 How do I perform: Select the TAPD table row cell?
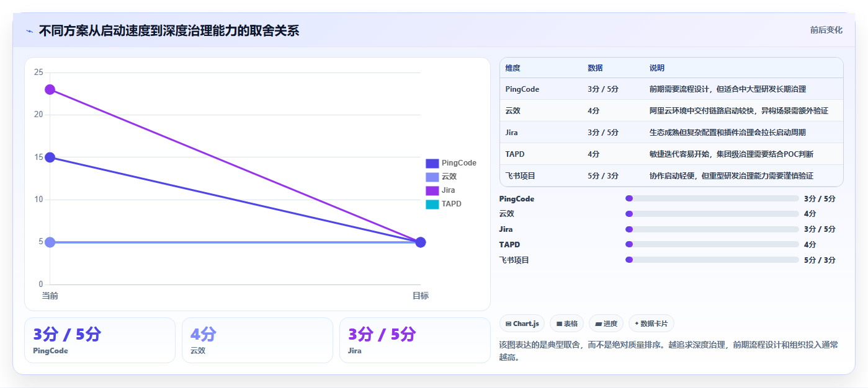(x=515, y=154)
